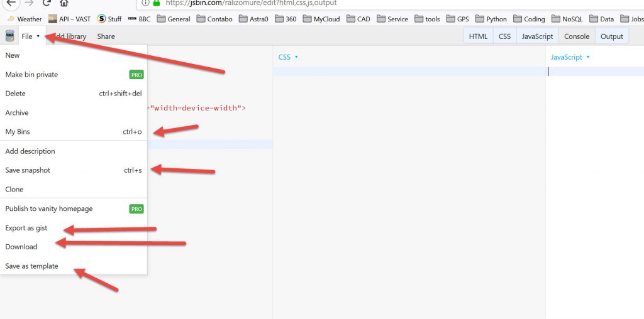Go to the browser home icon
This screenshot has width=644, height=319.
(64, 3)
